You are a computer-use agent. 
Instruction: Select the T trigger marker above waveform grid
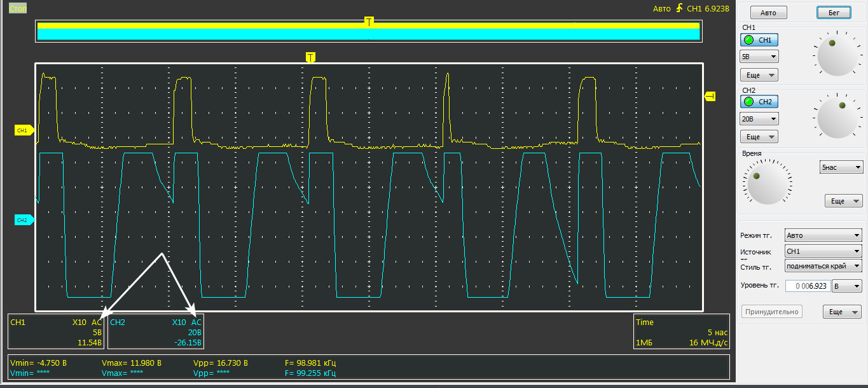pyautogui.click(x=310, y=58)
